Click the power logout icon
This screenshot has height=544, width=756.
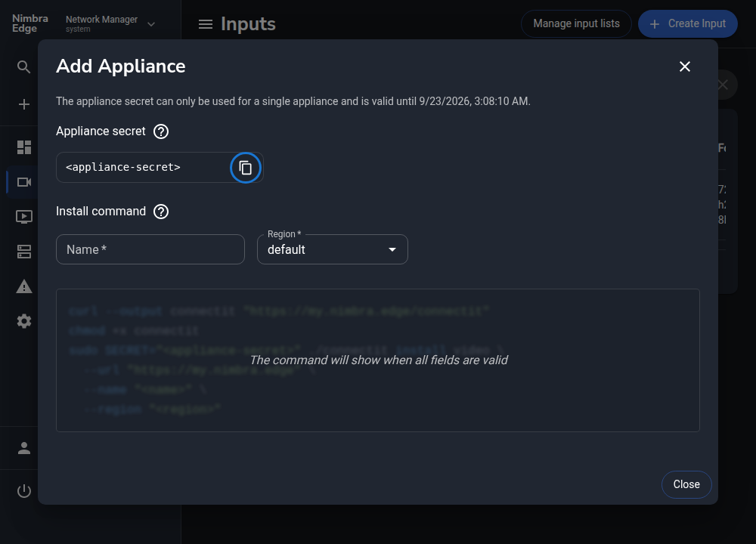23,491
